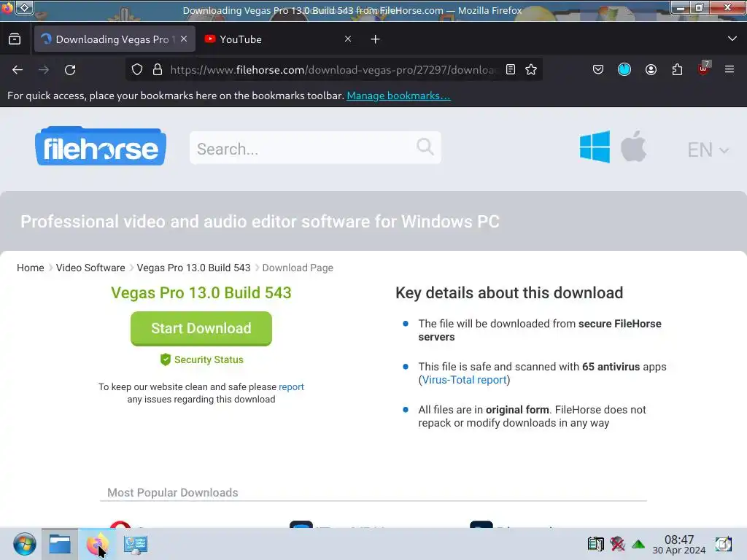Screen dimensions: 747x560
Task: Open the file manager taskbar icon
Action: (x=60, y=544)
